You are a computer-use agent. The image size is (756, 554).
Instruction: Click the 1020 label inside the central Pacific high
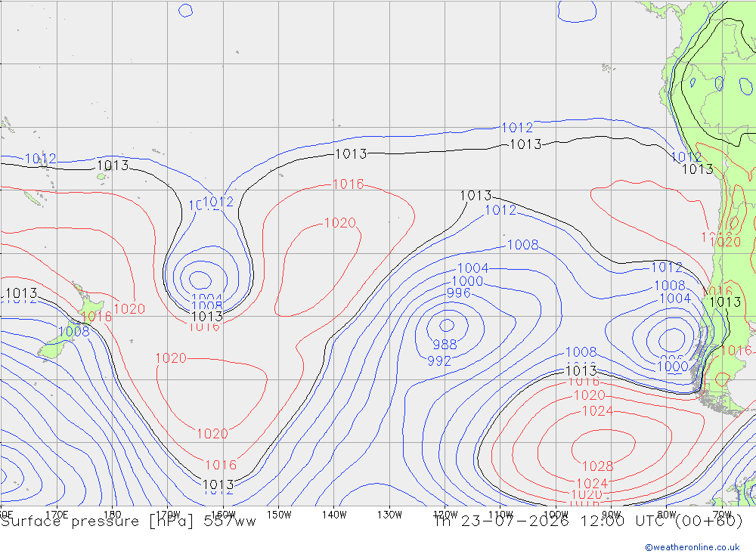point(340,223)
